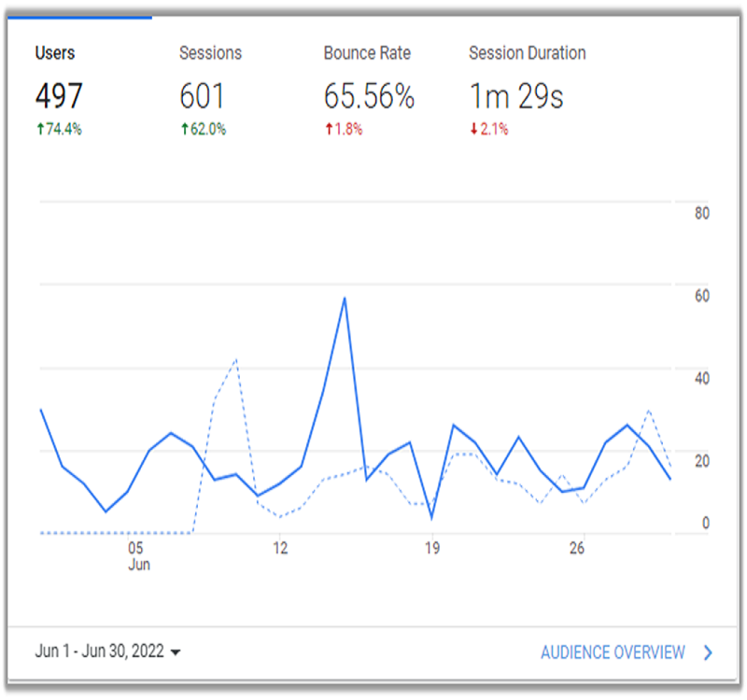Click the solid line's highest peak near 60
This screenshot has width=747, height=700.
click(x=345, y=299)
